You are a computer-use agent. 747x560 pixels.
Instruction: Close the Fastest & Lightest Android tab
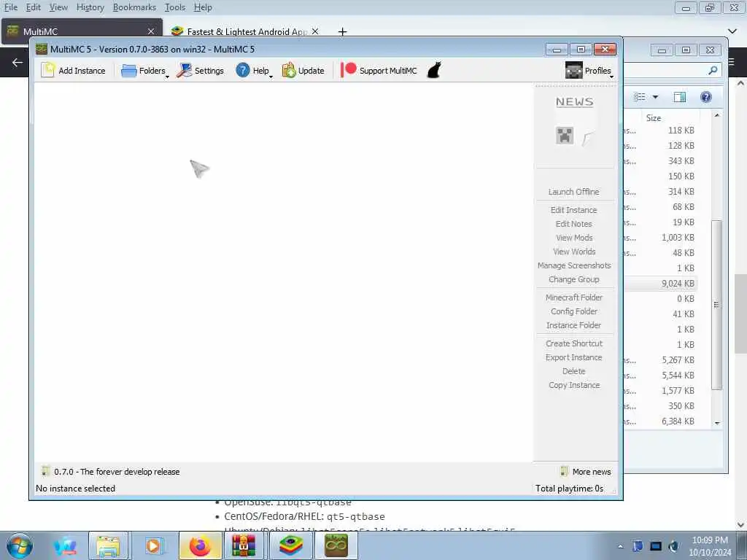coord(315,31)
